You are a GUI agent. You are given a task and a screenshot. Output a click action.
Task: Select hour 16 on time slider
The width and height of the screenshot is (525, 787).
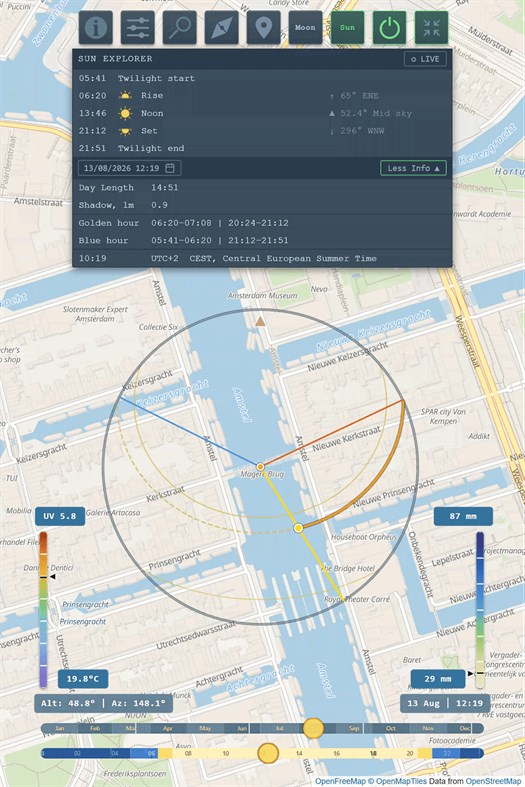tap(336, 753)
